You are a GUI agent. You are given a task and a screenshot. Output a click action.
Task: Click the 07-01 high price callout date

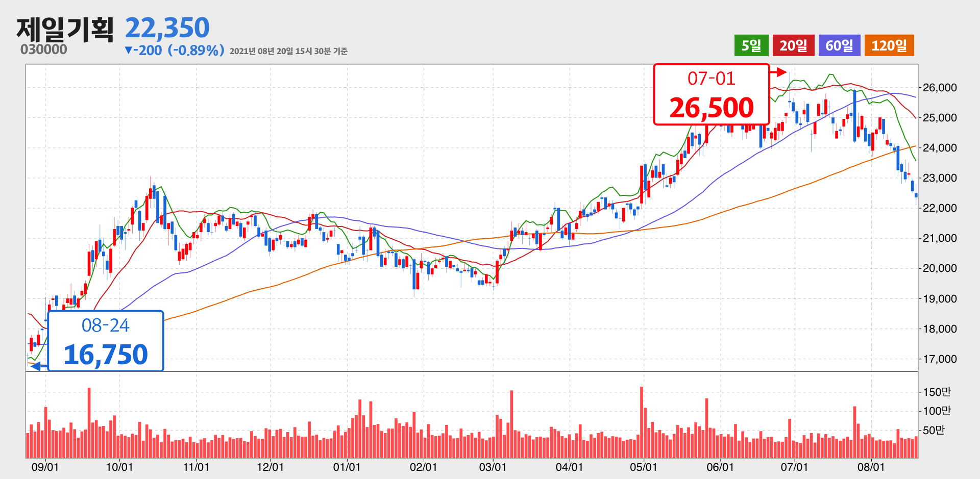click(712, 79)
